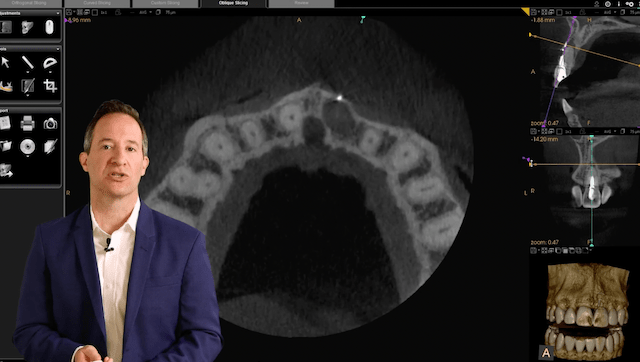
Task: Select the protractor angle measurement tool
Action: (50, 62)
